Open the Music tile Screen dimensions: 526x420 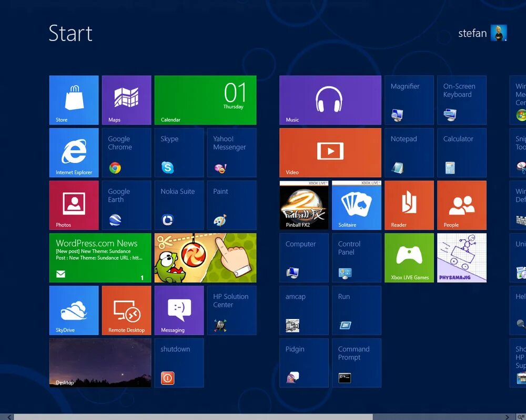[x=330, y=100]
